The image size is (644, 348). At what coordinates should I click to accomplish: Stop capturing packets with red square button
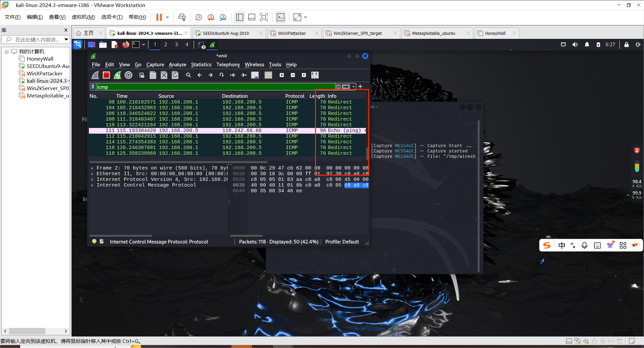[106, 75]
